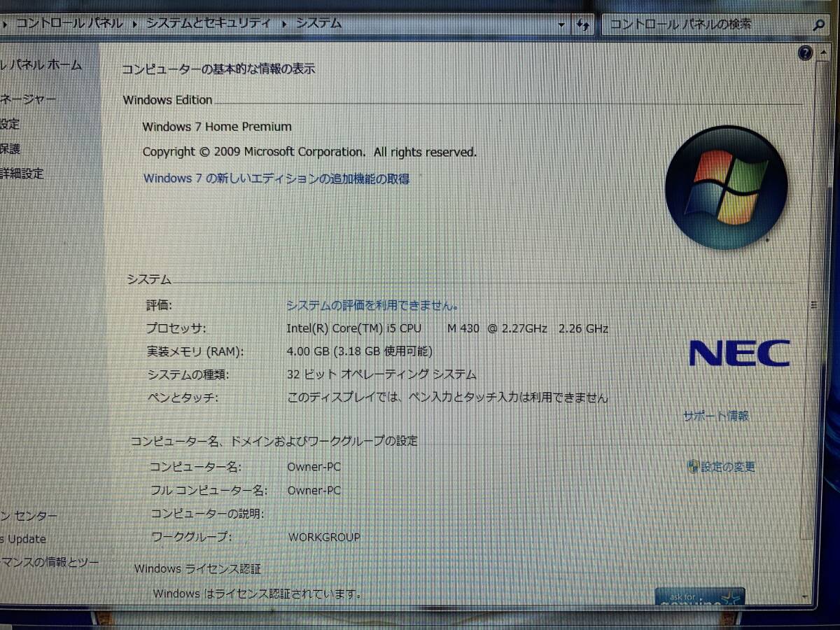The height and width of the screenshot is (630, 840).
Task: Click the vertical scrollbar grip
Action: click(x=814, y=305)
